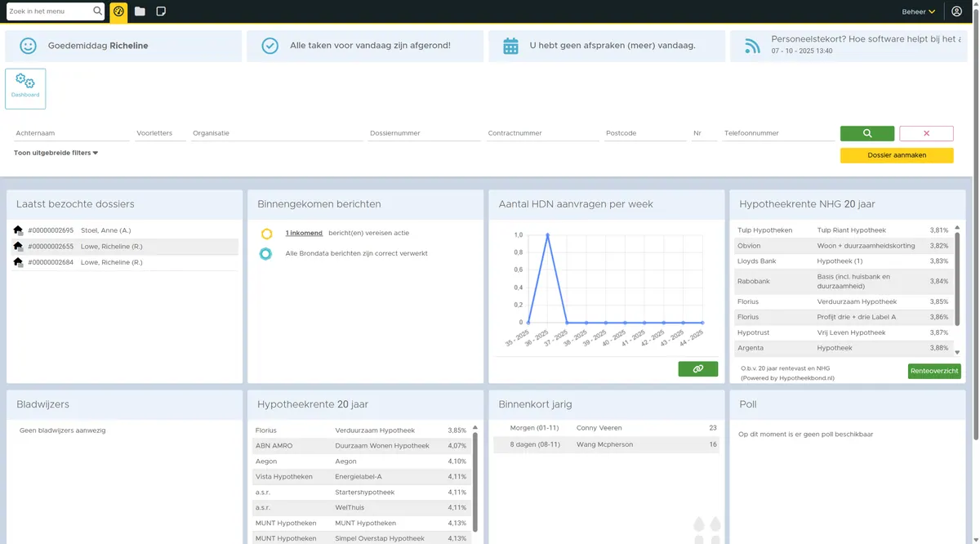Click the Organisatie input field
The width and height of the screenshot is (980, 544).
coord(278,133)
